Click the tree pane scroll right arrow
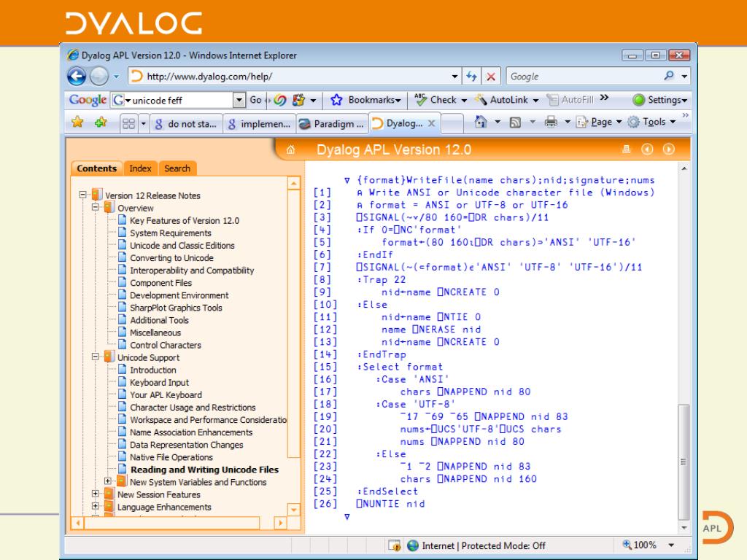Image resolution: width=747 pixels, height=560 pixels. (x=281, y=523)
